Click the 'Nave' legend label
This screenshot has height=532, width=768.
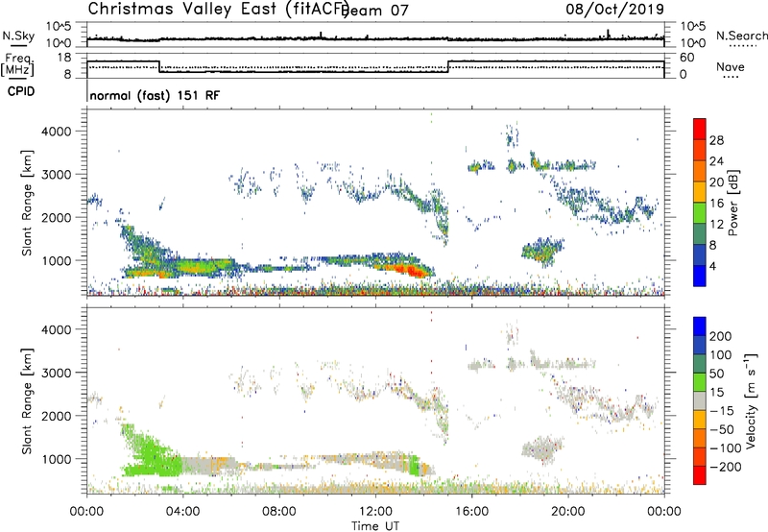click(x=731, y=67)
